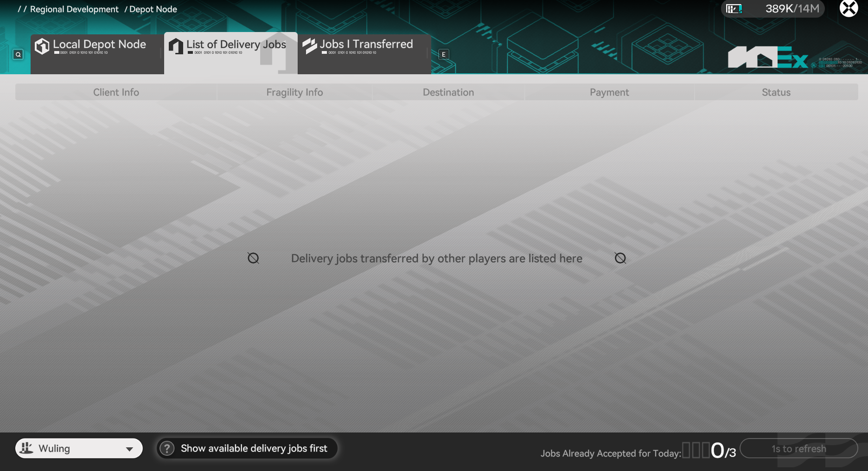Image resolution: width=868 pixels, height=471 pixels.
Task: Click the Payment column header
Action: (609, 92)
